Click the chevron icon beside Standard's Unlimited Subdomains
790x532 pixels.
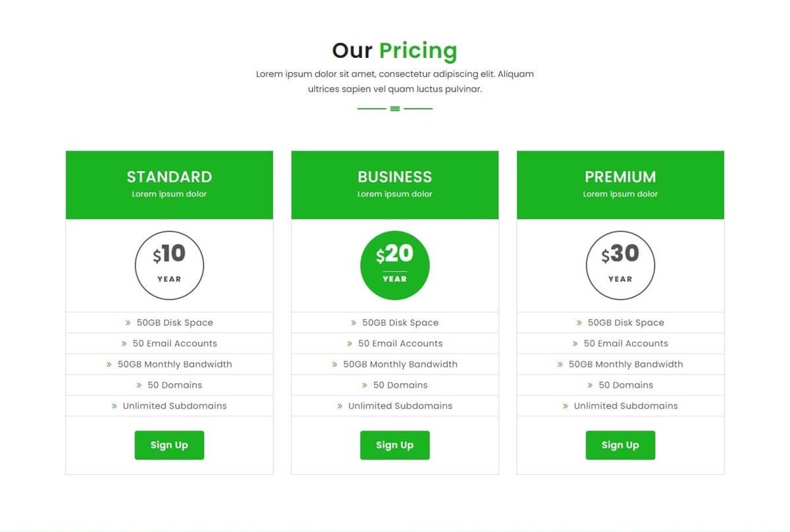(115, 406)
